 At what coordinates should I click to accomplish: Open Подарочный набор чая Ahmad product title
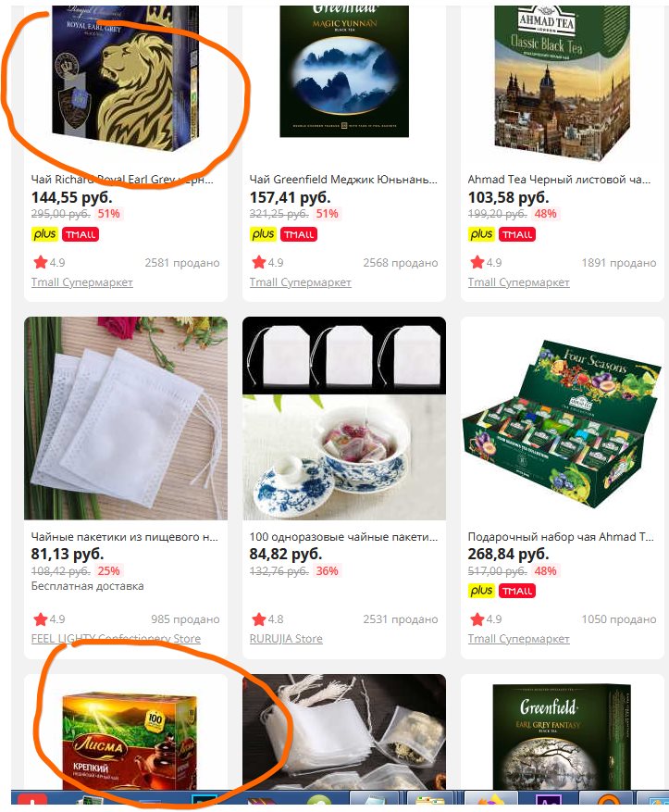click(x=561, y=536)
